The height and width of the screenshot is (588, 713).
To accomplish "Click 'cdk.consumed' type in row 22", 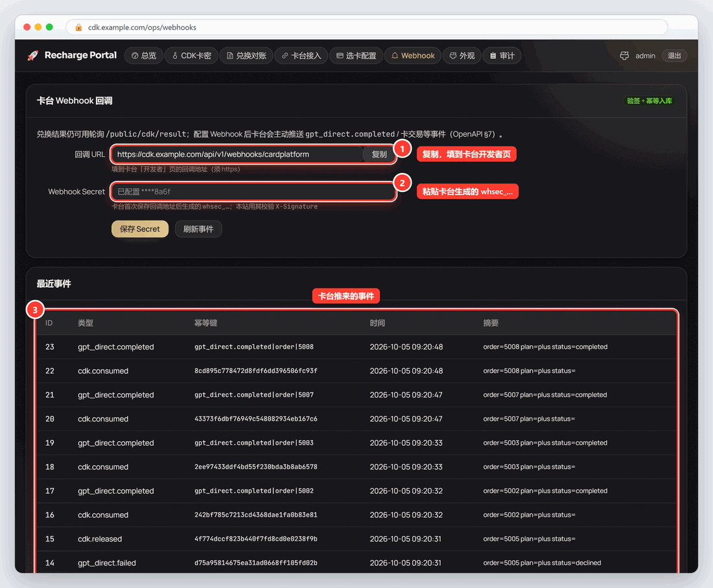I will click(103, 371).
